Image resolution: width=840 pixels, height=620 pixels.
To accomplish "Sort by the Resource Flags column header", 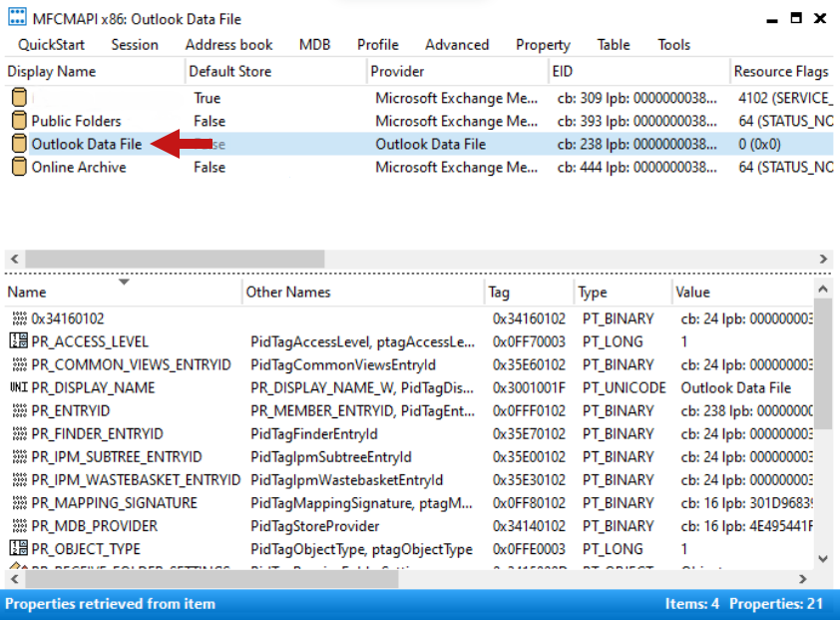I will (x=781, y=71).
